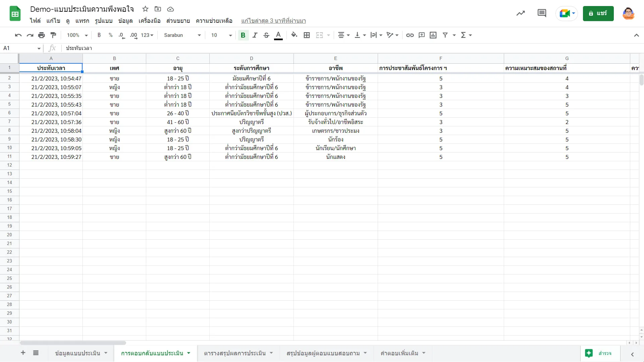644x362 pixels.
Task: Click the undo icon in the toolbar
Action: (x=18, y=35)
